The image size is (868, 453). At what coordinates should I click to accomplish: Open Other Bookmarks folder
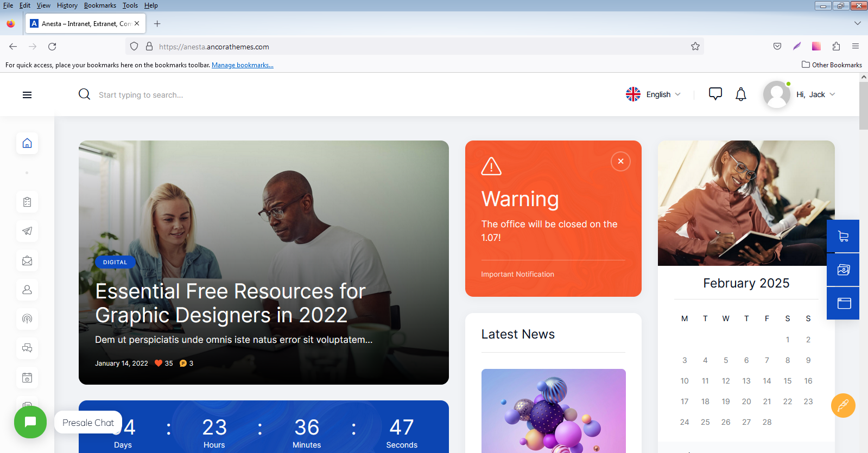pos(832,65)
